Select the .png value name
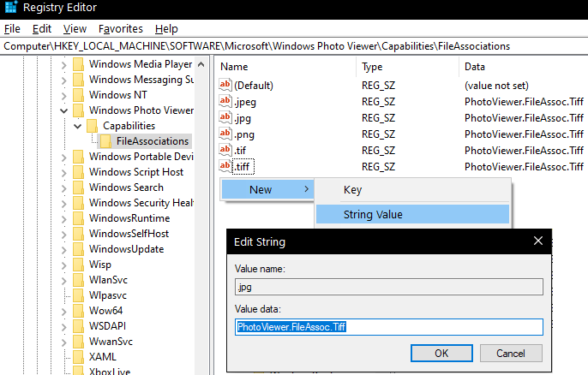 click(244, 134)
